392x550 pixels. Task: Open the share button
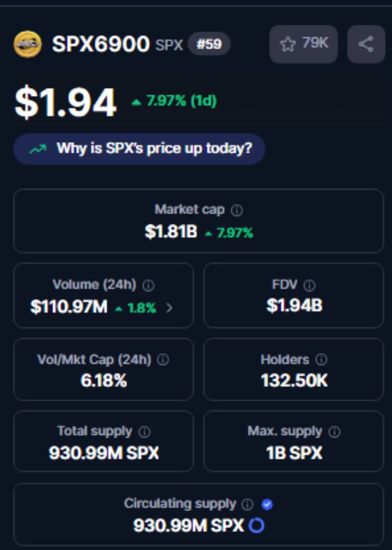366,44
